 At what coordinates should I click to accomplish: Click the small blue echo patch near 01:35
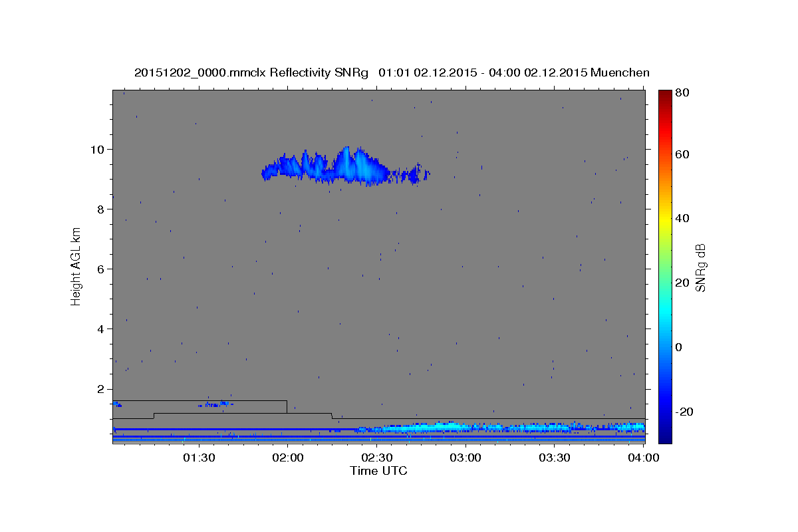(216, 404)
